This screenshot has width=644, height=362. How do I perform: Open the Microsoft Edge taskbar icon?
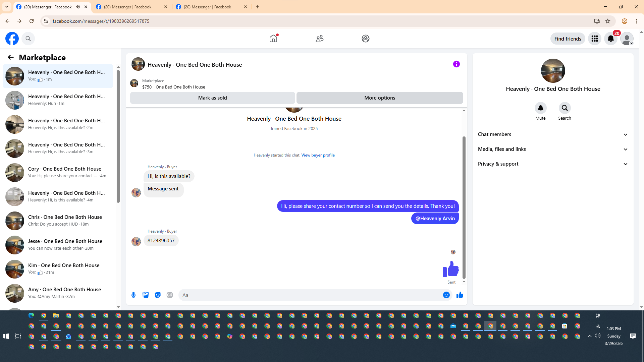click(x=31, y=315)
